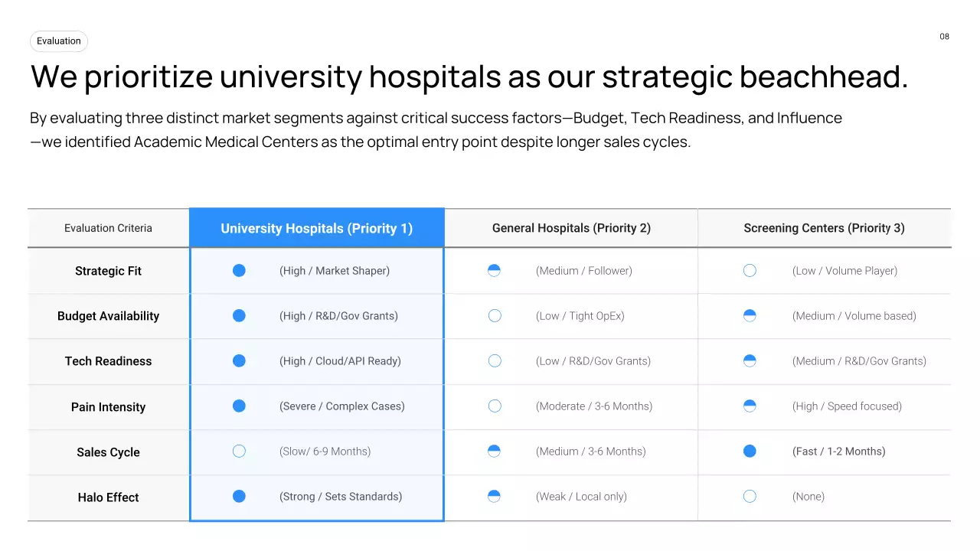Click the empty circle beside (None)
Image resolution: width=980 pixels, height=551 pixels.
[x=750, y=497]
